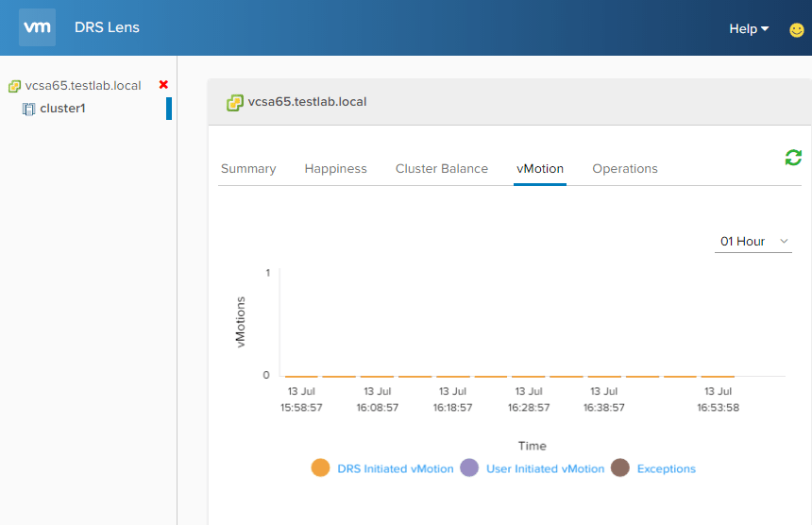Screen dimensions: 812x525
Task: Click the green refresh icon
Action: pos(793,158)
